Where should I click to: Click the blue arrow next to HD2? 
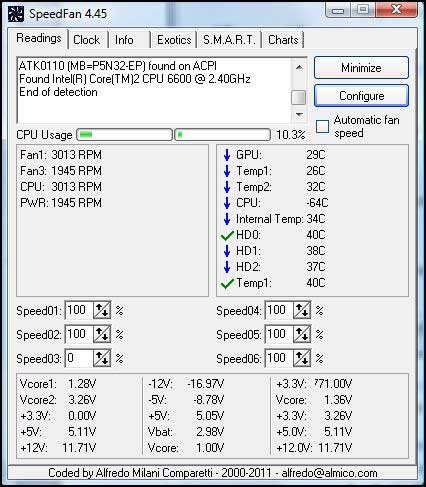click(227, 267)
